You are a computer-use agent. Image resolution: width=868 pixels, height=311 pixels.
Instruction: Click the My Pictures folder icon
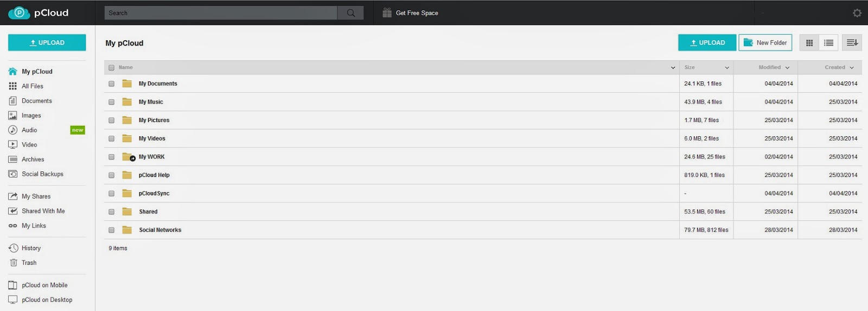(127, 120)
